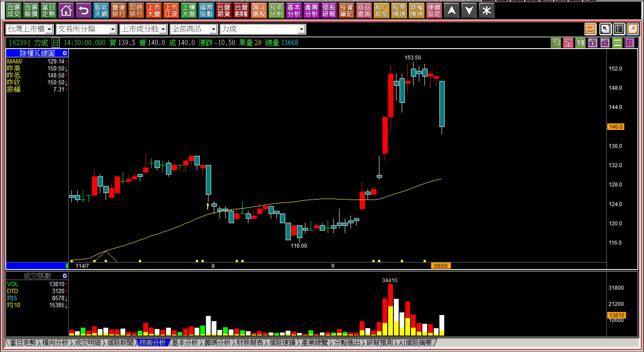
Task: Click the purple remove-panel minus icon
Action: 605,43
